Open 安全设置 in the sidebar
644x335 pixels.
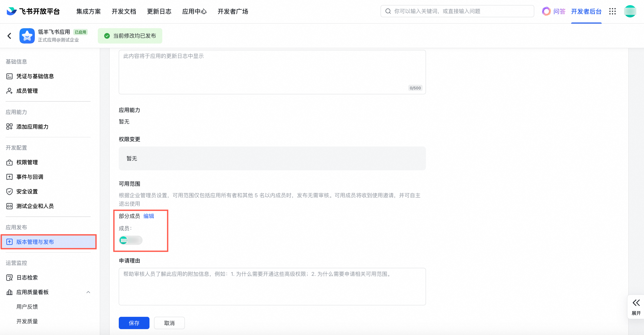coord(27,192)
